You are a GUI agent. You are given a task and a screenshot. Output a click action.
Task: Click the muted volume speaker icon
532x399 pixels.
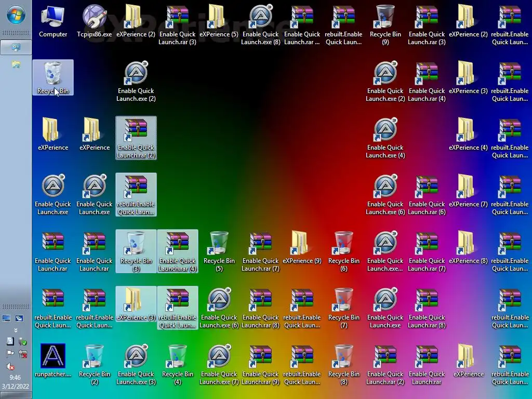[10, 366]
